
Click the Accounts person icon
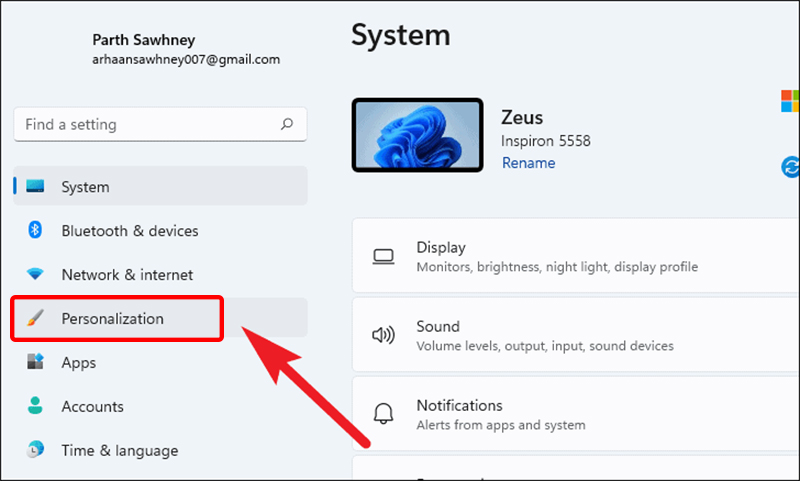click(x=35, y=406)
